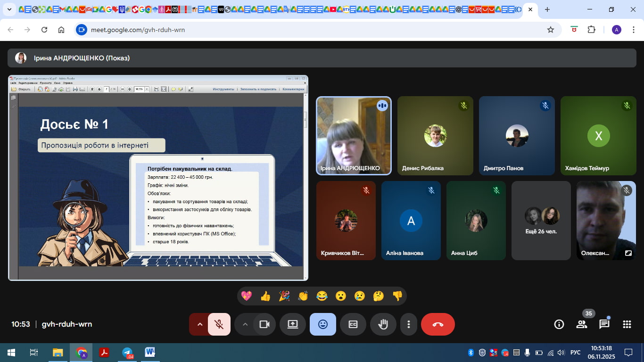Toggle the camera on or off
This screenshot has width=644, height=362.
(264, 324)
